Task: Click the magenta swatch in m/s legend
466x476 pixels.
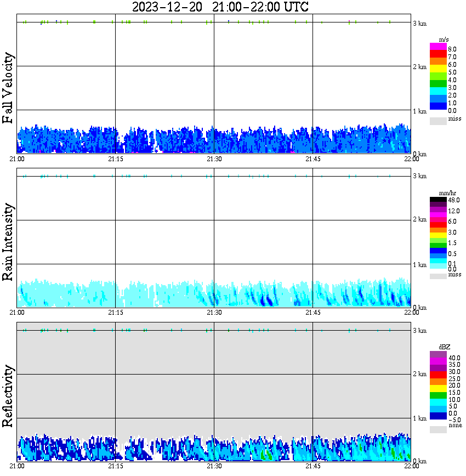Action: (x=439, y=47)
